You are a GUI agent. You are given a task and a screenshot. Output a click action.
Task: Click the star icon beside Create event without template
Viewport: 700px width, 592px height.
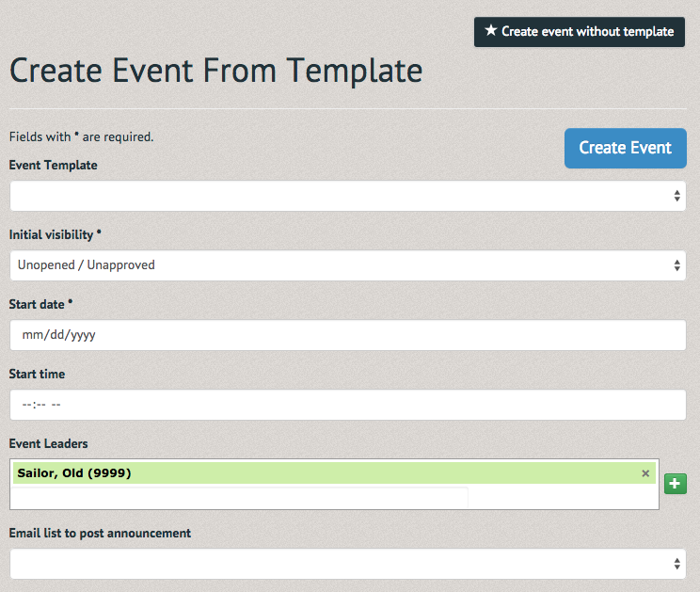click(490, 30)
